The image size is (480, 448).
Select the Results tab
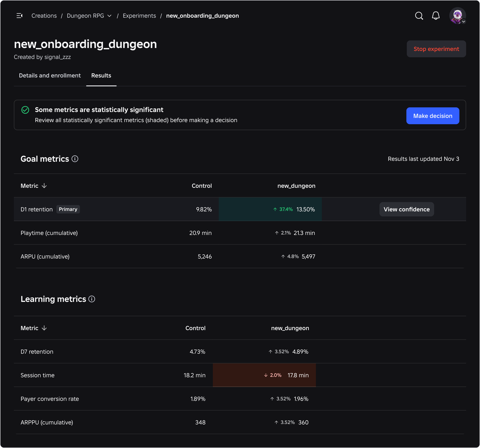click(x=101, y=76)
